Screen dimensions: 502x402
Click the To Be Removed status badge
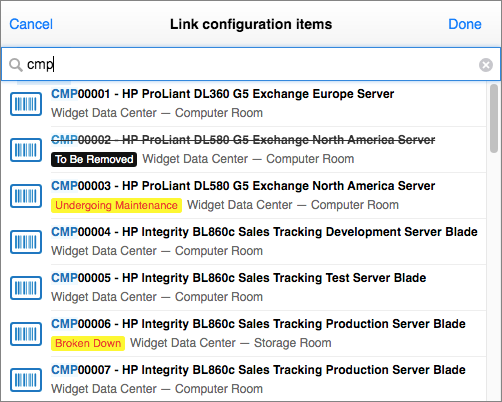point(94,159)
